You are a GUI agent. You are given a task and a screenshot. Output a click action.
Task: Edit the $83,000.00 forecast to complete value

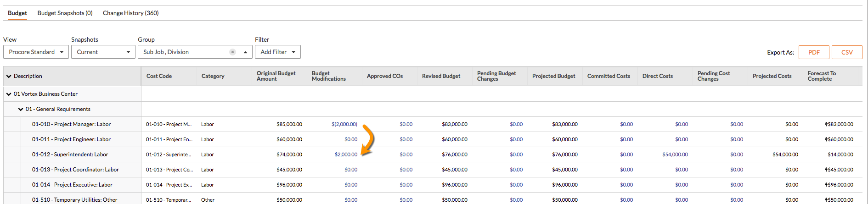pos(840,124)
